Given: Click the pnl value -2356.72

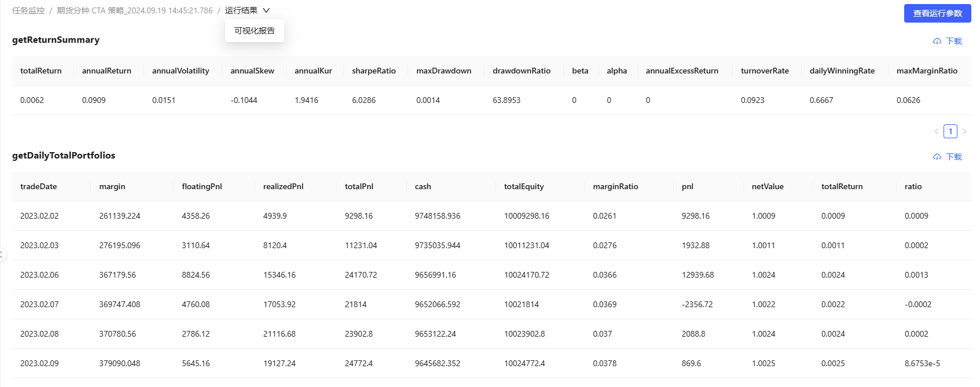Looking at the screenshot, I should tap(698, 304).
